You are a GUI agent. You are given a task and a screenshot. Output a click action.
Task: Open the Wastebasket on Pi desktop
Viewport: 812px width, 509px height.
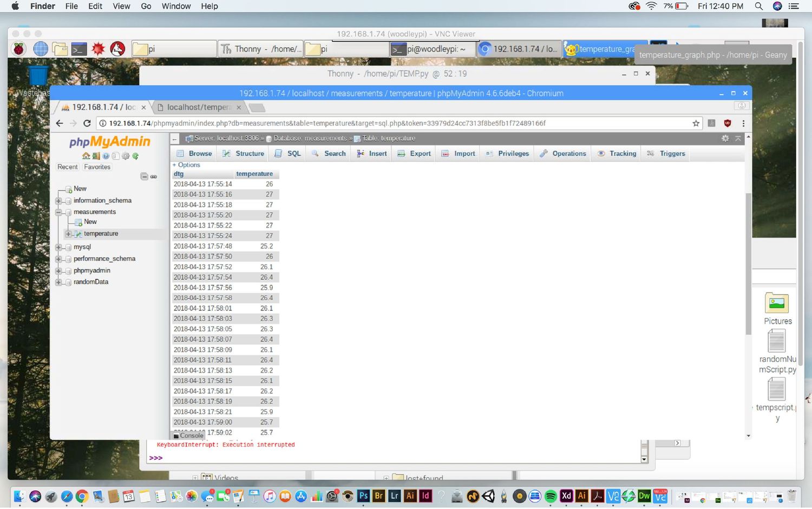38,76
